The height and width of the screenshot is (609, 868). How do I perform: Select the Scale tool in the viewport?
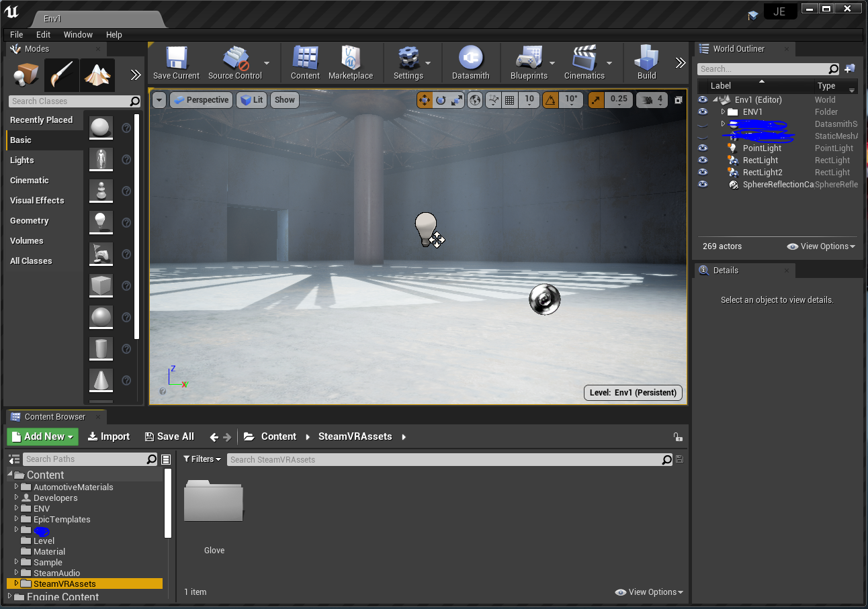458,99
